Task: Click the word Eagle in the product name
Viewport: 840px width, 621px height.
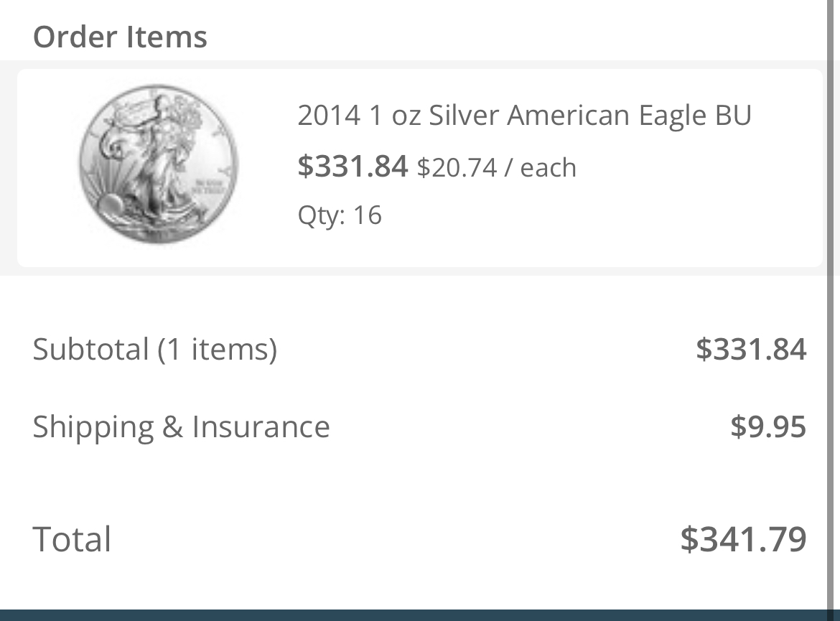Action: click(x=658, y=116)
